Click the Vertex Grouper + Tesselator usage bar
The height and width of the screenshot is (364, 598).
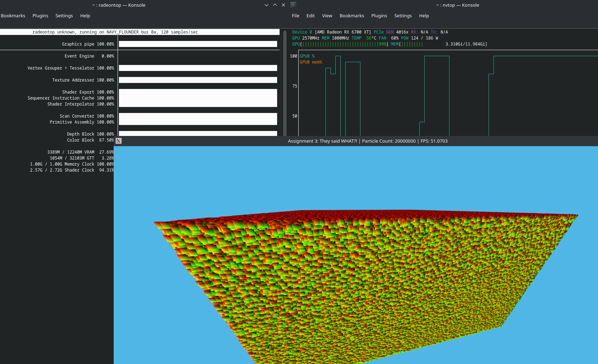[x=198, y=68]
